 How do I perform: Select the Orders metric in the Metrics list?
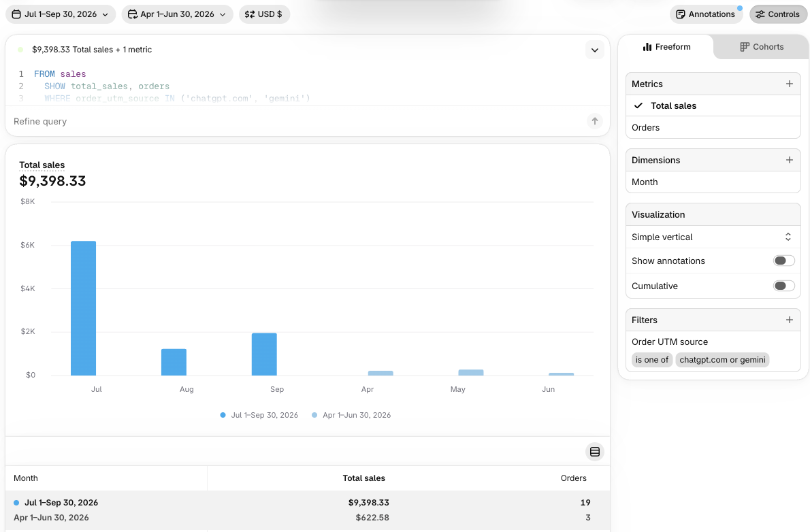click(x=713, y=128)
